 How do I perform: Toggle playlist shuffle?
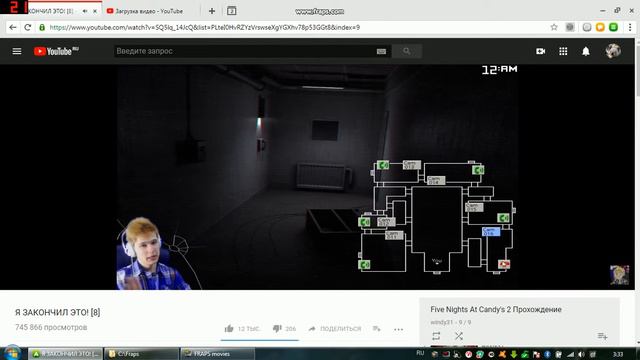(459, 336)
